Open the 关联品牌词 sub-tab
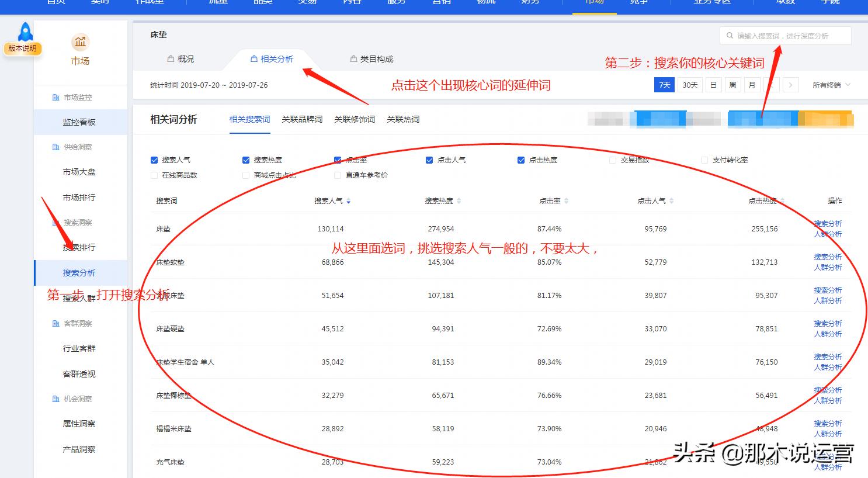Screen dimensions: 868x478 [x=302, y=119]
